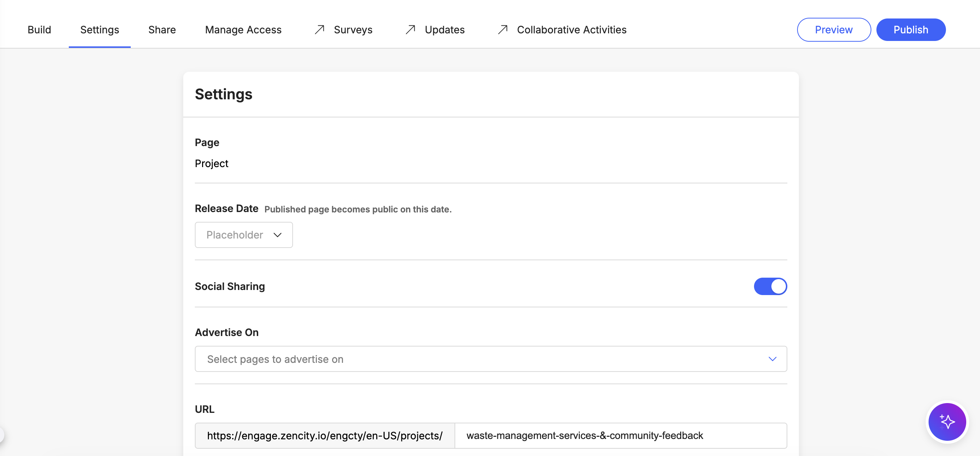Switch to the Build tab

click(x=39, y=30)
